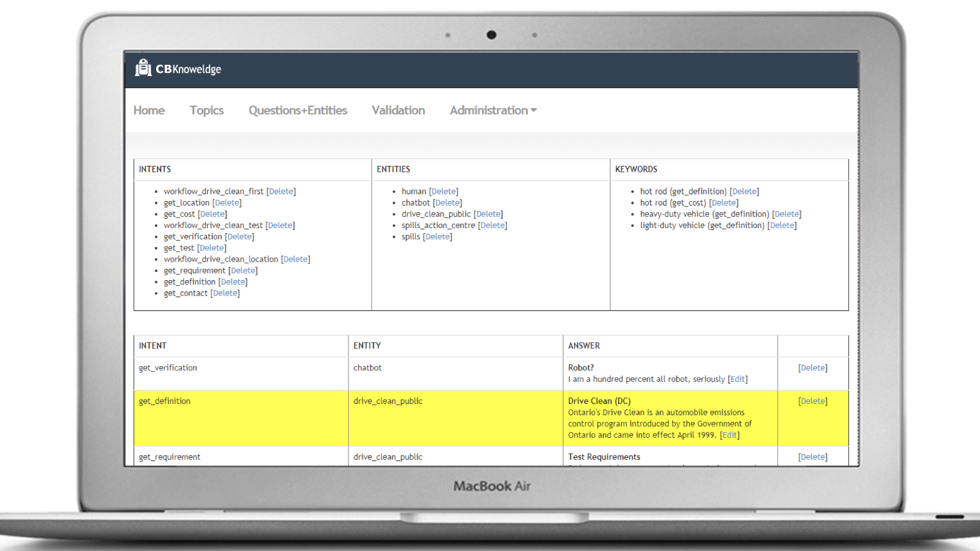
Task: Delete the drive_clean_public entity in list
Action: point(488,214)
